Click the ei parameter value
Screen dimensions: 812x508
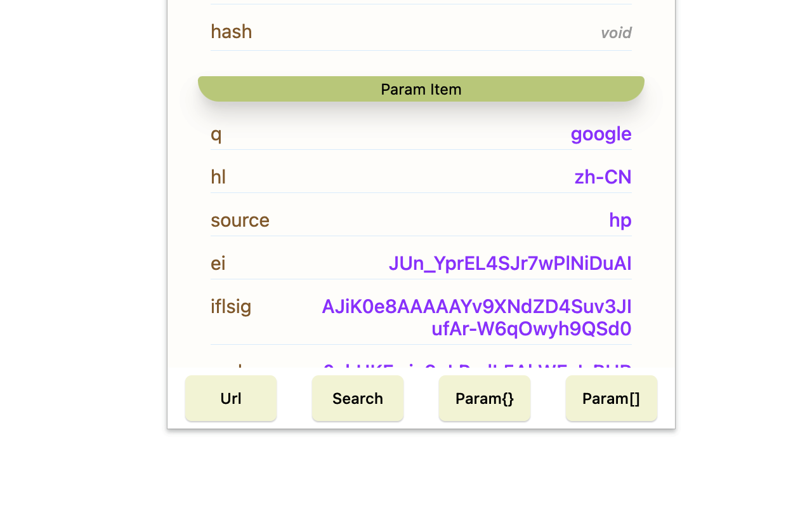510,263
